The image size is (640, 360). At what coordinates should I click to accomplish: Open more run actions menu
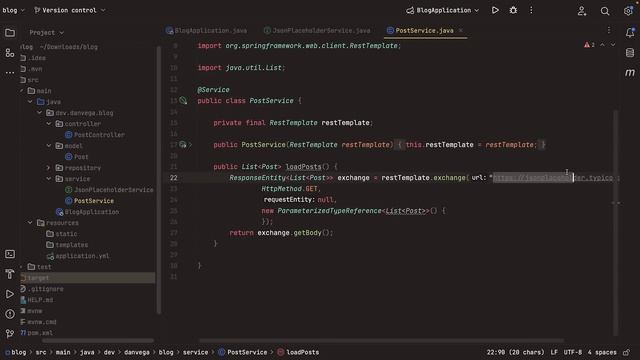pyautogui.click(x=531, y=10)
